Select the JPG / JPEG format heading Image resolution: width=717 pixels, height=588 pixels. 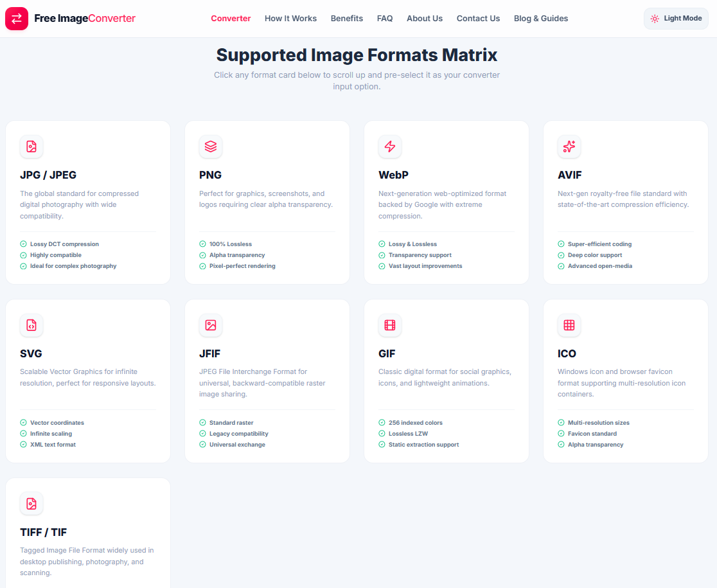48,175
